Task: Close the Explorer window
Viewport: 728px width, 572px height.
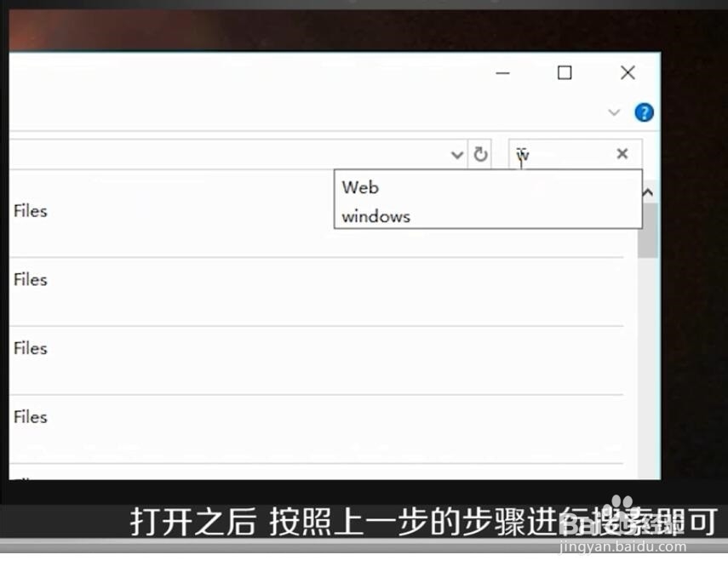Action: tap(628, 72)
